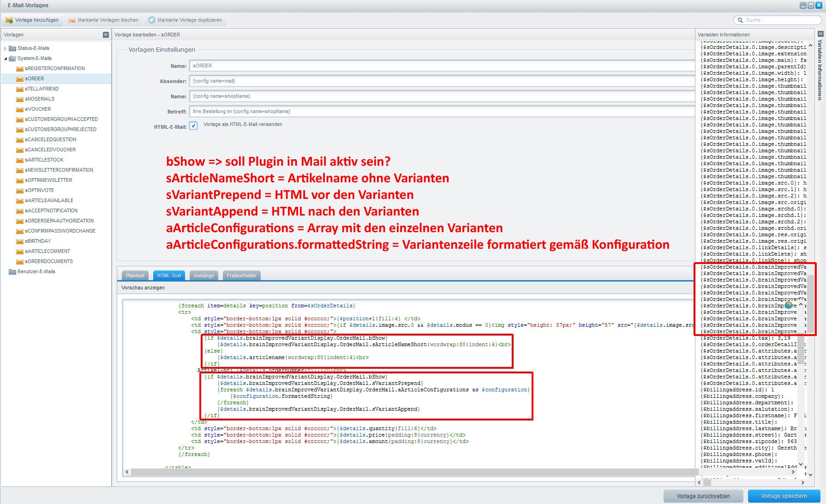
Task: Click the shopName sender name field
Action: (x=442, y=96)
